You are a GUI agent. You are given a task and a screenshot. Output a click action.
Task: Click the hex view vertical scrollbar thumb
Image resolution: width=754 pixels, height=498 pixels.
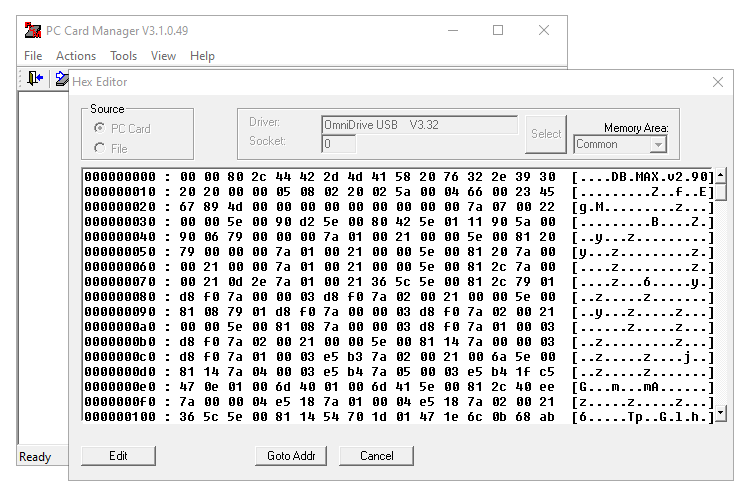(721, 192)
